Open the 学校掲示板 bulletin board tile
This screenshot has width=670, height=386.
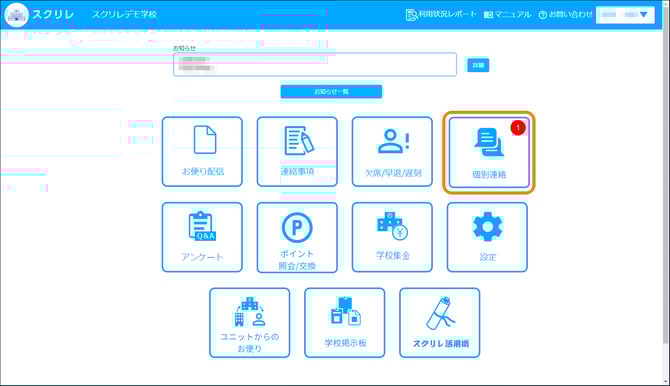pyautogui.click(x=344, y=323)
